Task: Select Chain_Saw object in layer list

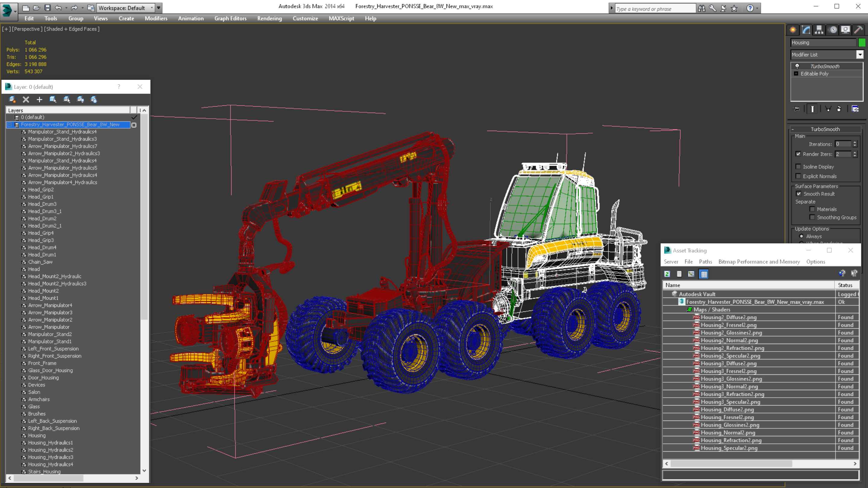Action: click(x=40, y=262)
